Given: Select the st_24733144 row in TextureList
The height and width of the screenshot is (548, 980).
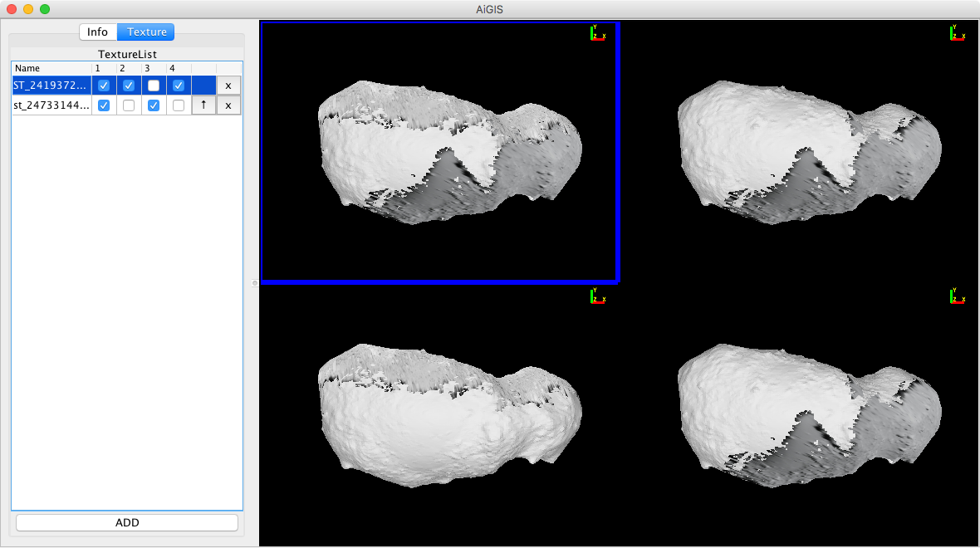Looking at the screenshot, I should [50, 105].
